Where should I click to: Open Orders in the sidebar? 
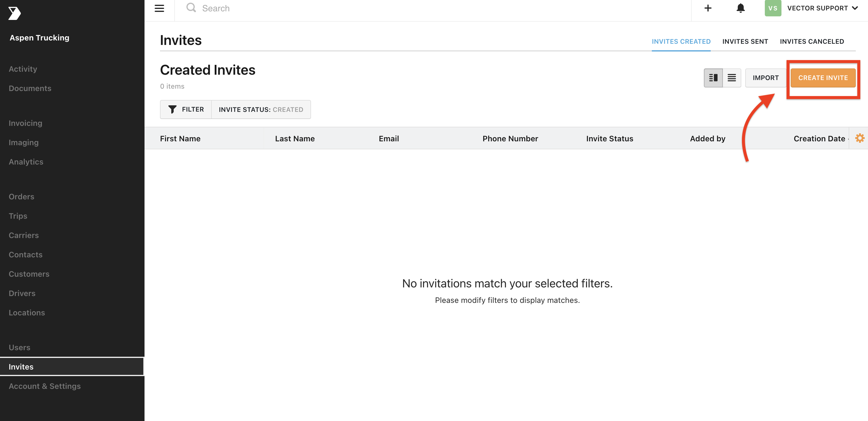click(x=22, y=196)
